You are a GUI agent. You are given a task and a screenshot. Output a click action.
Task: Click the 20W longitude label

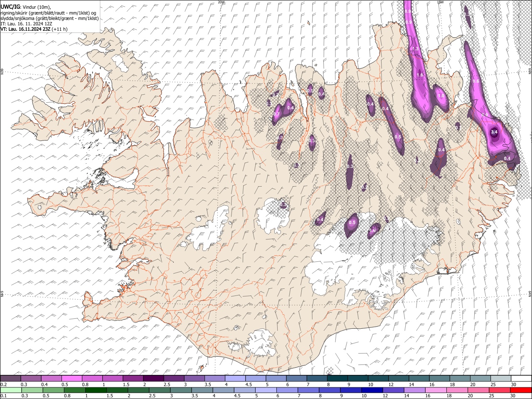point(221,2)
